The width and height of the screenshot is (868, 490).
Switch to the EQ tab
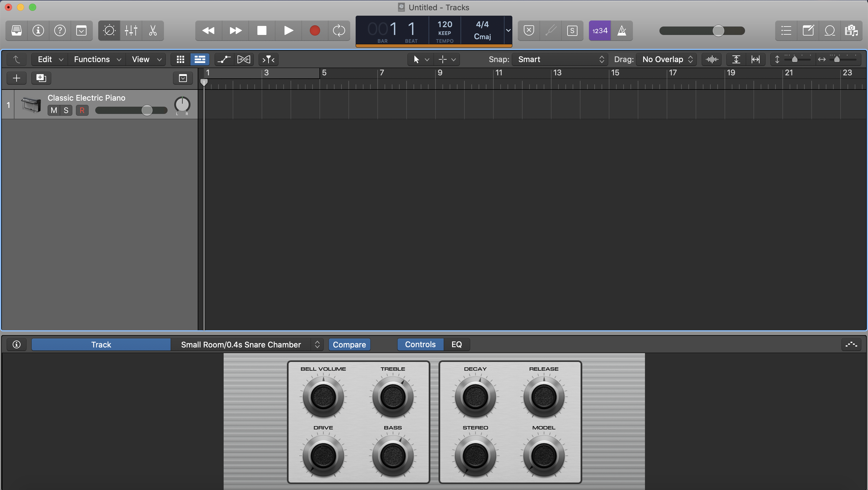pos(456,344)
